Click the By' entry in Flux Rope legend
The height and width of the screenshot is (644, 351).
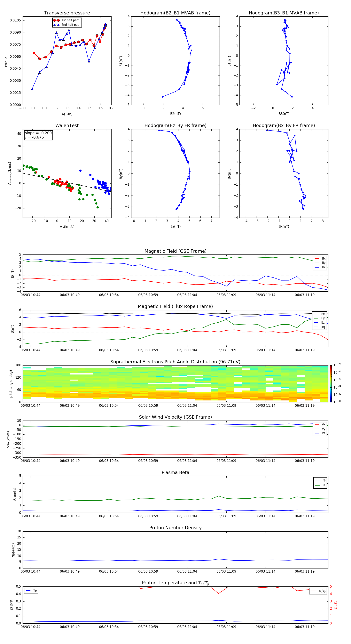pyautogui.click(x=320, y=318)
